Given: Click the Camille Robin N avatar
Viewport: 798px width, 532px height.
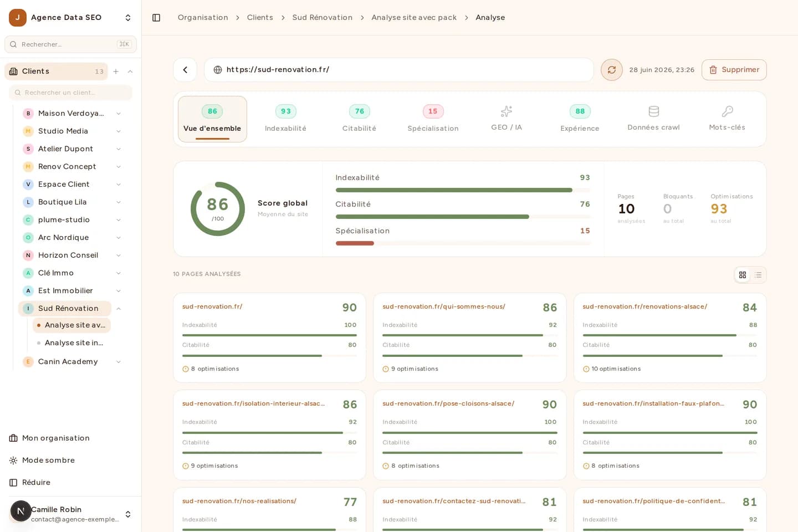Looking at the screenshot, I should tap(21, 511).
